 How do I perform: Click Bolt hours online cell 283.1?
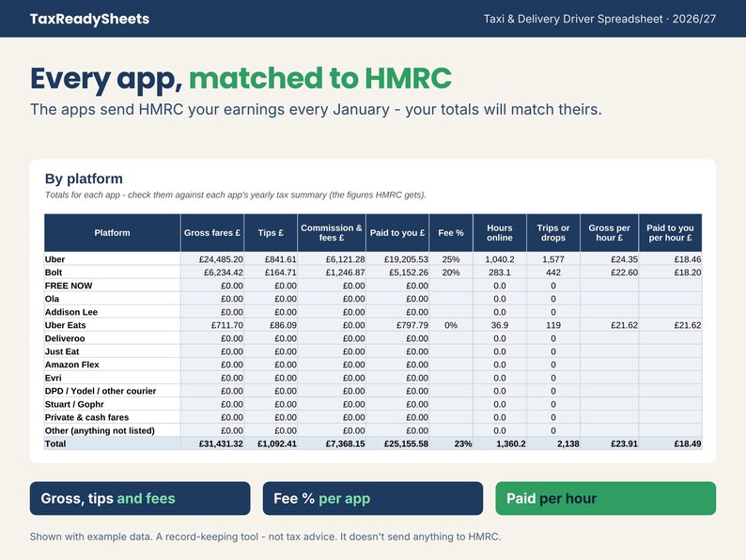(x=500, y=272)
